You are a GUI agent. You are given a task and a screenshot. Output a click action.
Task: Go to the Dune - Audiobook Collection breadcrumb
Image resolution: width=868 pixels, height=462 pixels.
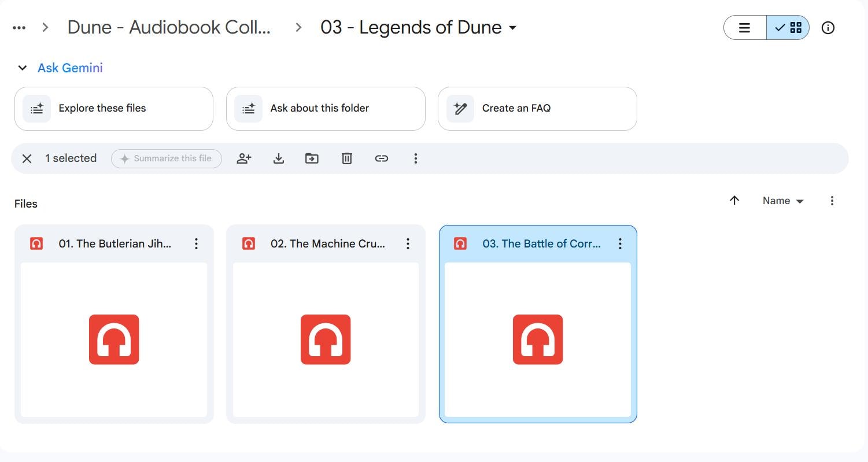pos(169,28)
